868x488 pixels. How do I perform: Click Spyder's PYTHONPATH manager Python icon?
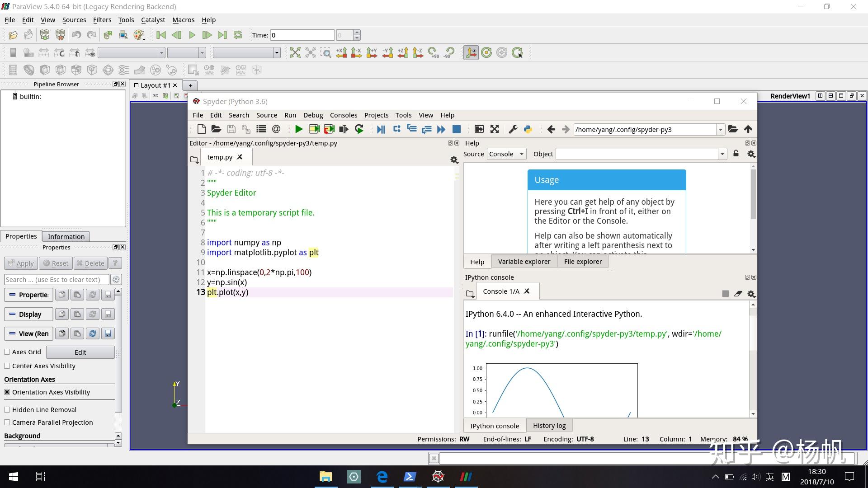pos(528,129)
